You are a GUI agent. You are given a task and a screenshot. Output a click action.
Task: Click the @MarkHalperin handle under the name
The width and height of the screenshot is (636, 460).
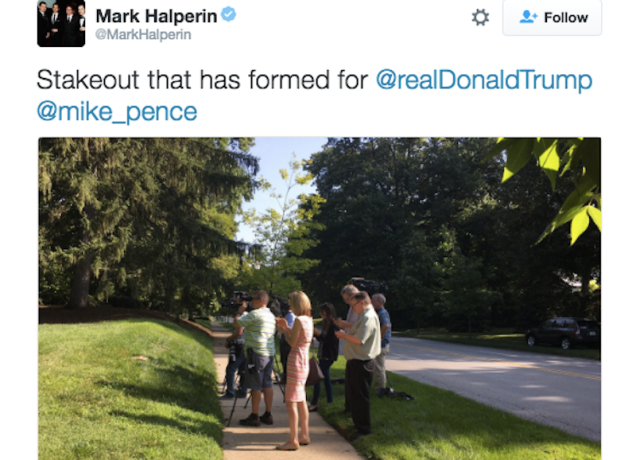[143, 35]
